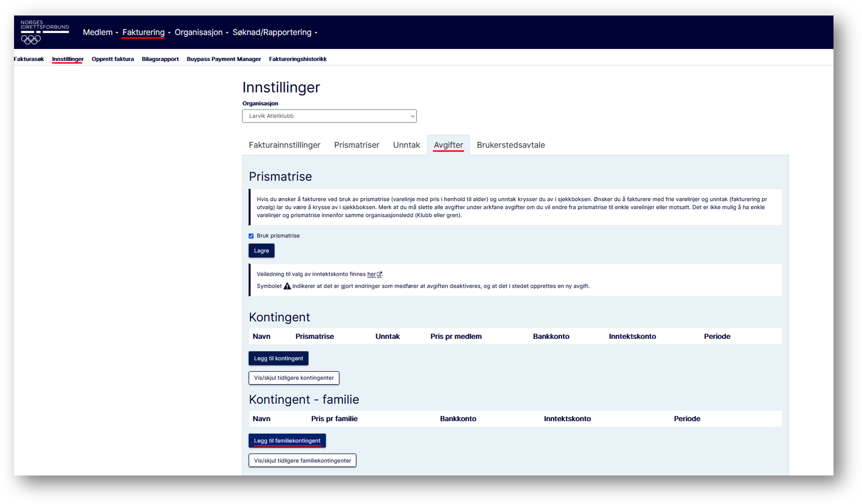Click the Kontingent - familie heading
Image resolution: width=862 pixels, height=504 pixels.
point(304,400)
